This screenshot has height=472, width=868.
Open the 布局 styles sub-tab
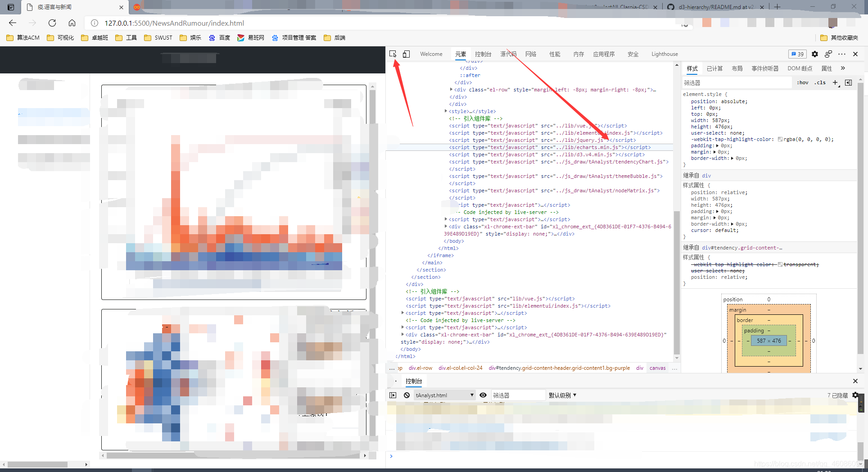tap(737, 68)
